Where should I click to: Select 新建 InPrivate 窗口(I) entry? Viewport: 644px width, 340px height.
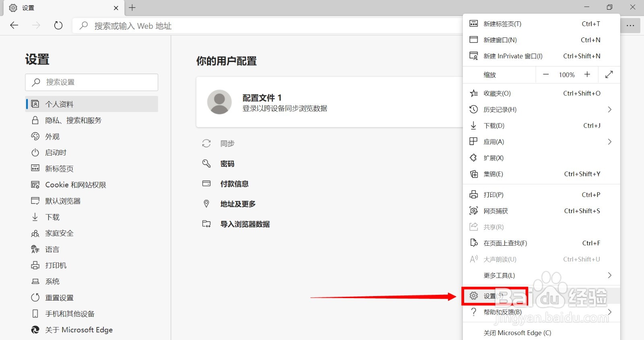pyautogui.click(x=541, y=56)
